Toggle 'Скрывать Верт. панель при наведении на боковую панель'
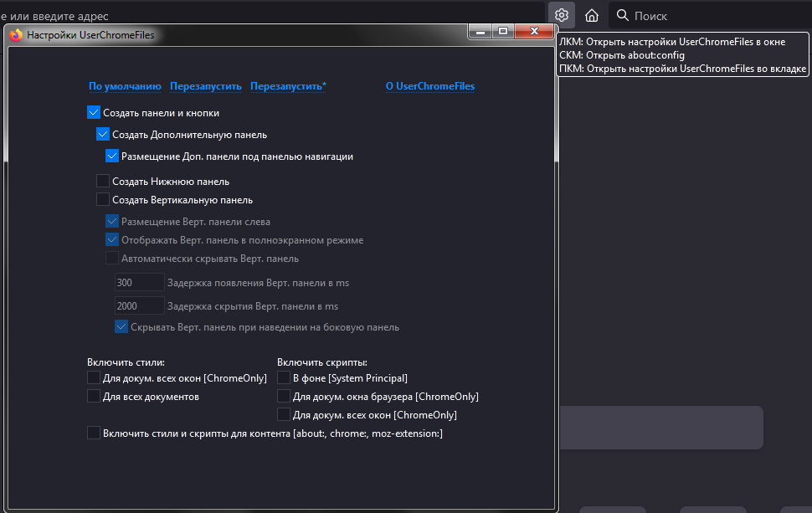The height and width of the screenshot is (513, 812). coord(121,326)
